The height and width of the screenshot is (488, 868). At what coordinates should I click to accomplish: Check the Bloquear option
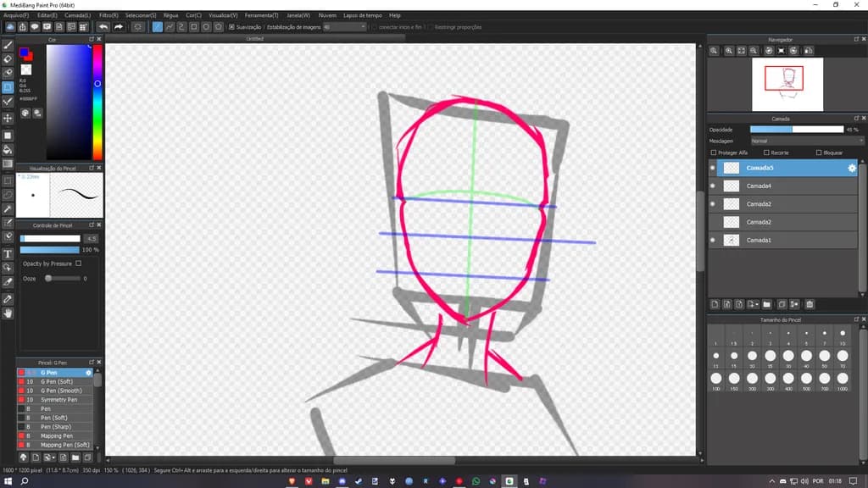click(819, 152)
